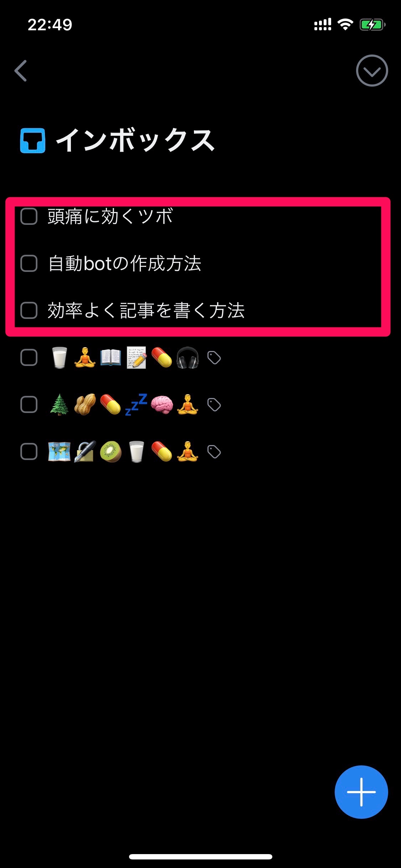Check off 自動botの作成方法 task

pyautogui.click(x=29, y=263)
